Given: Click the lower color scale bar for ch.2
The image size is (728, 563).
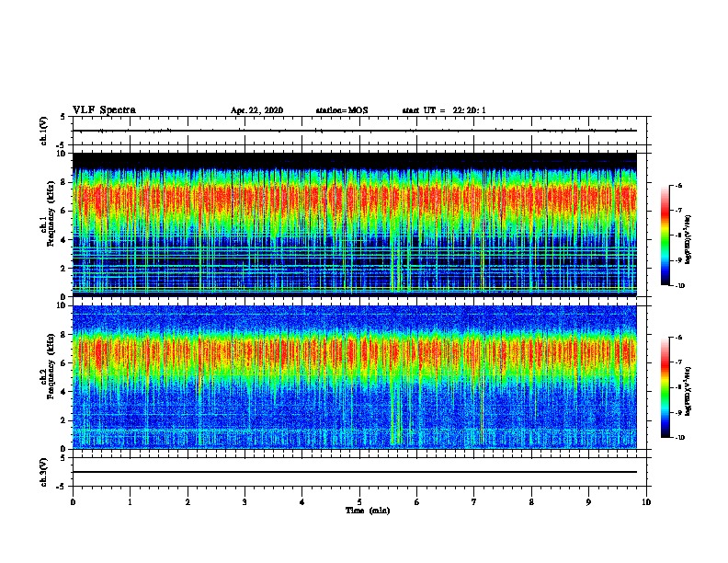Looking at the screenshot, I should click(x=665, y=387).
